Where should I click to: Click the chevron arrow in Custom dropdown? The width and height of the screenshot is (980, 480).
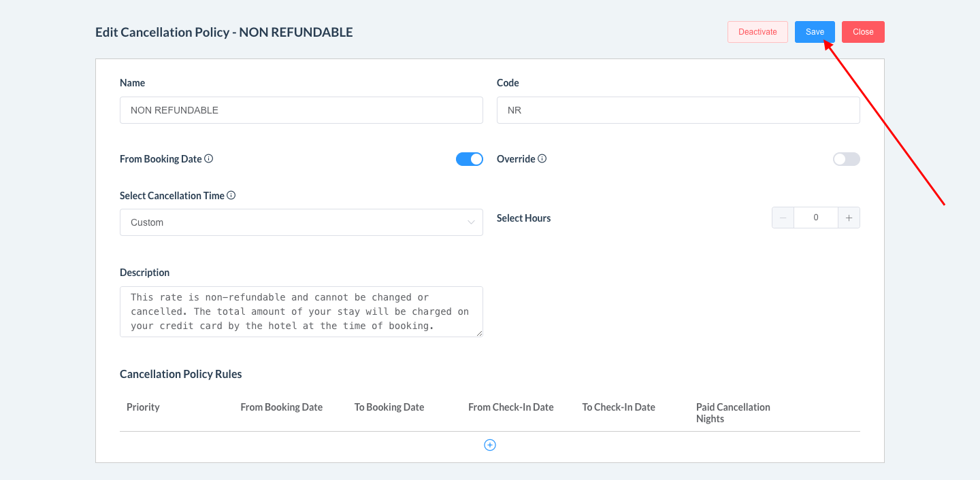point(471,222)
